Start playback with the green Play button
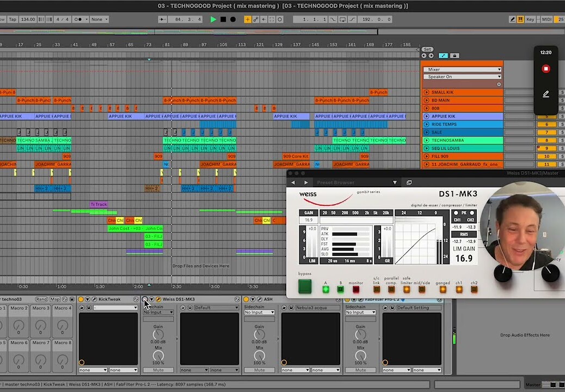Screen dimensions: 565x392 (x=213, y=20)
